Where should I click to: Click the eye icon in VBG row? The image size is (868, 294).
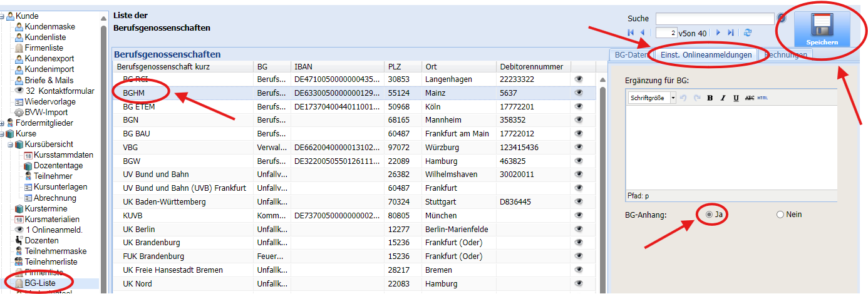pos(579,148)
